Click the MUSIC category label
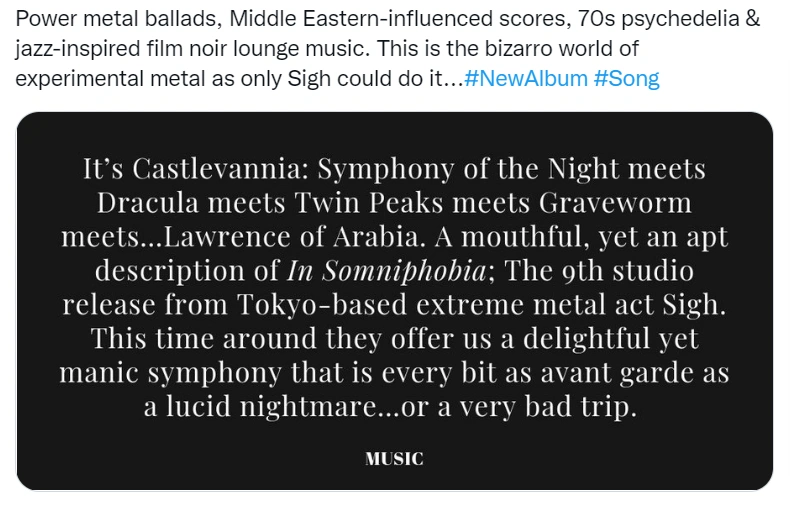 point(394,459)
